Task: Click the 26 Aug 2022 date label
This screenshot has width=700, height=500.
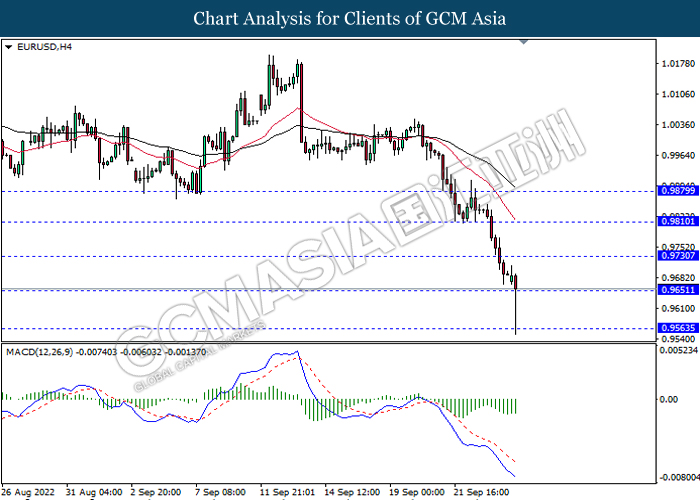Action: pyautogui.click(x=29, y=492)
